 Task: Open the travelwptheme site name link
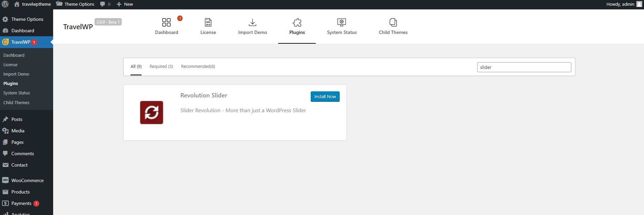pos(36,4)
